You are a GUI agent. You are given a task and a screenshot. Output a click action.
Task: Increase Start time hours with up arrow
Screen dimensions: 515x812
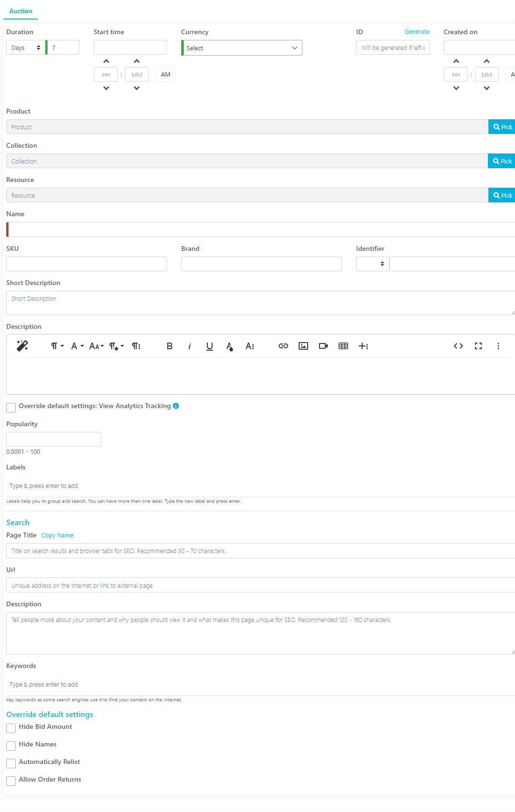tap(106, 61)
